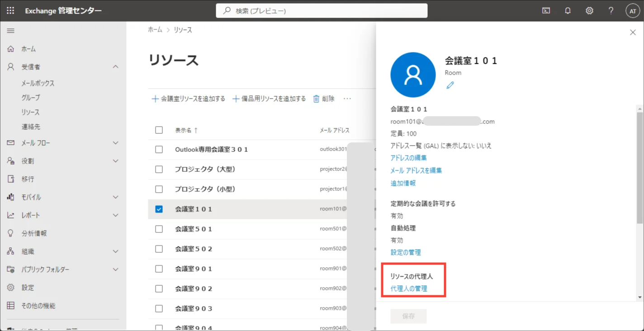Click the メール フロー envelope icon
The width and height of the screenshot is (644, 331).
11,143
